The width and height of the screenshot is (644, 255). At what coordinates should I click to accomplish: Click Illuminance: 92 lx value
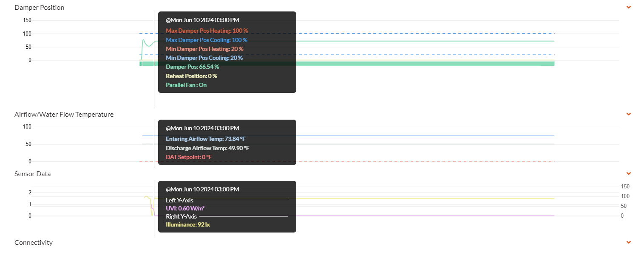pyautogui.click(x=188, y=224)
